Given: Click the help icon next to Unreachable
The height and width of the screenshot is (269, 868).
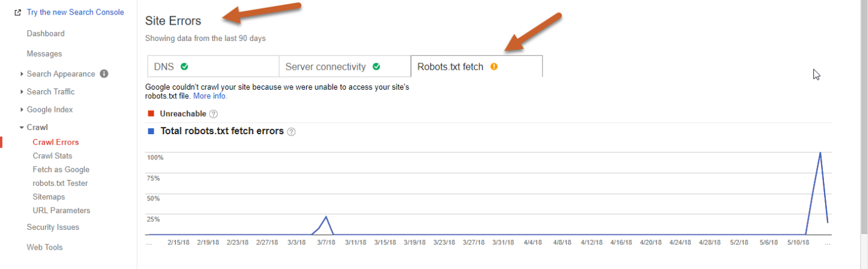Looking at the screenshot, I should tap(213, 114).
